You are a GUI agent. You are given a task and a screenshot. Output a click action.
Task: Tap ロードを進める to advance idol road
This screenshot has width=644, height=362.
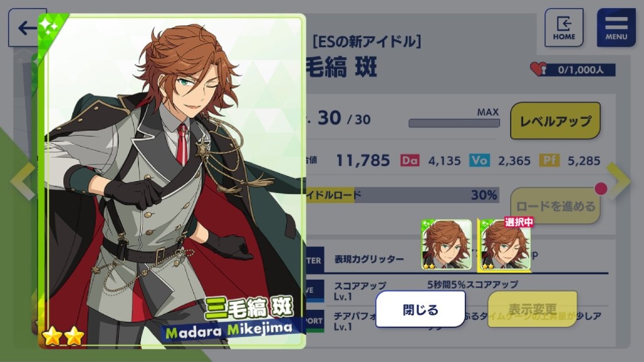coord(555,206)
